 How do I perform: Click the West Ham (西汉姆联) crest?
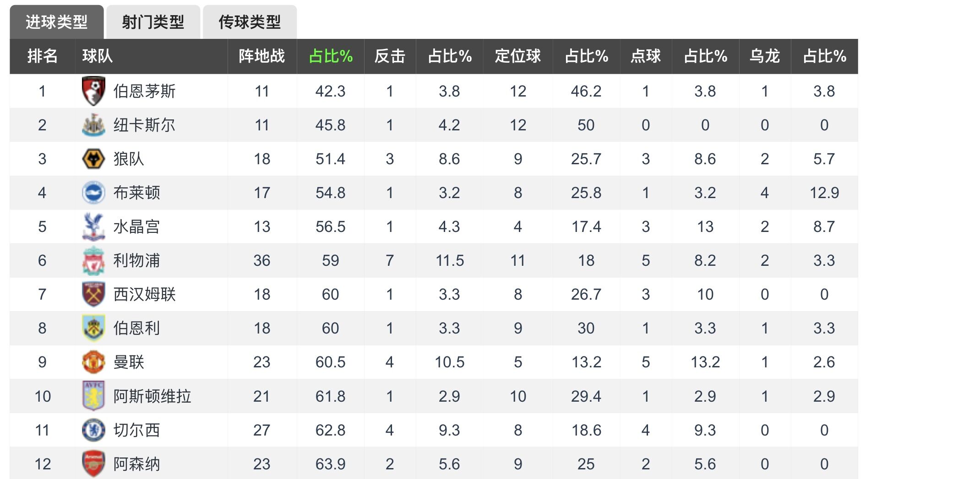(x=93, y=294)
